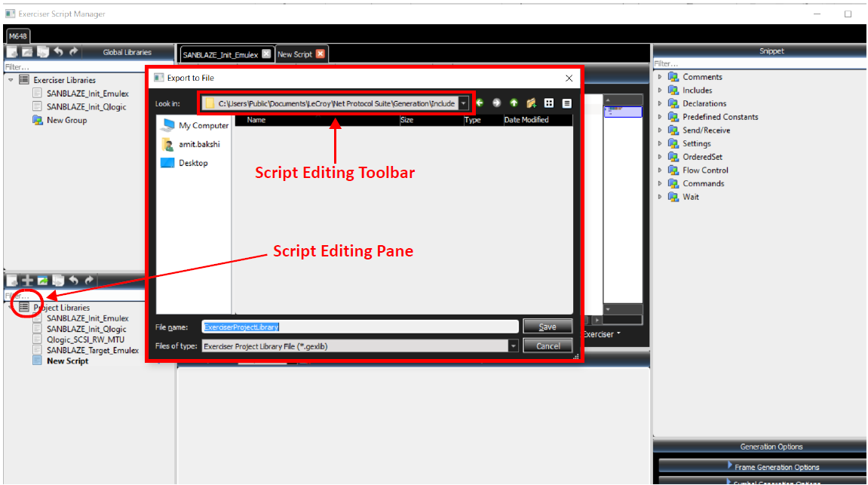Switch Export dialog to icon grid view
The height and width of the screenshot is (485, 868).
tap(548, 103)
